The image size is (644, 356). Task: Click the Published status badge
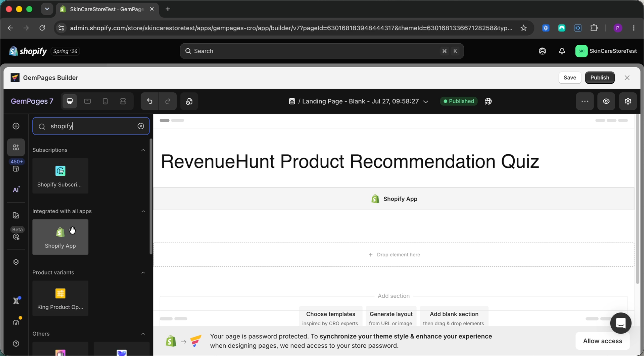click(459, 101)
